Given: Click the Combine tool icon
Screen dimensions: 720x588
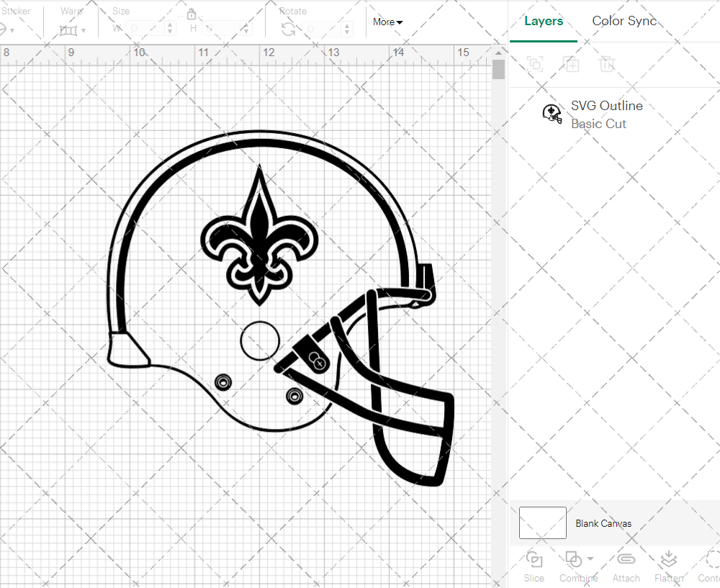Looking at the screenshot, I should click(574, 559).
